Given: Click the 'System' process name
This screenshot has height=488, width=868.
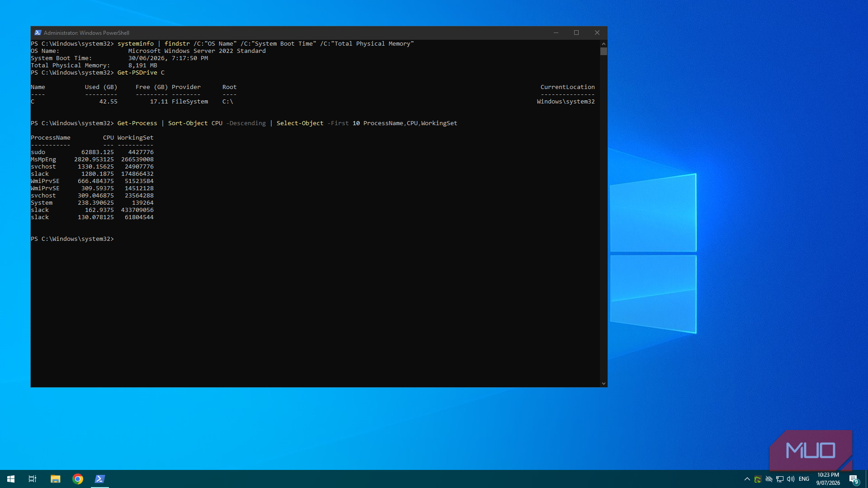Looking at the screenshot, I should pyautogui.click(x=42, y=203).
